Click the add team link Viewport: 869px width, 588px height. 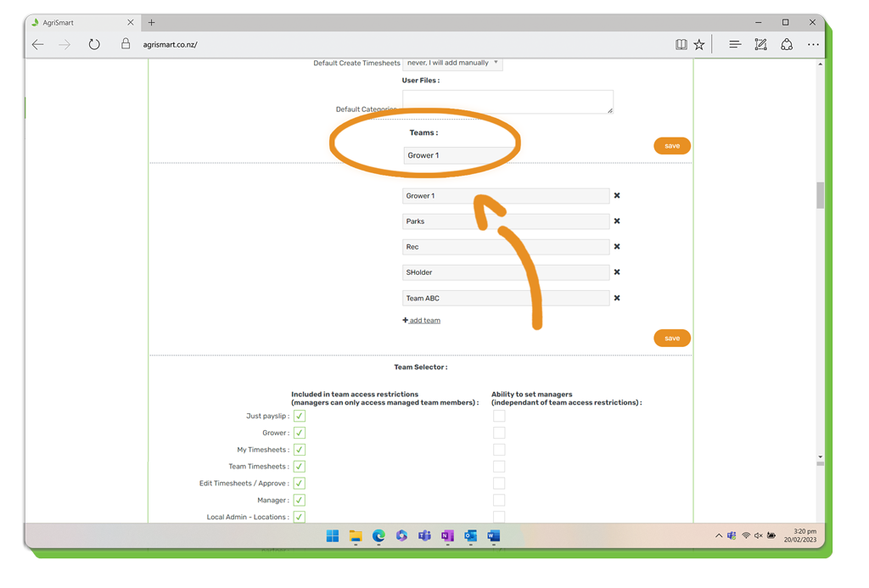pos(422,321)
